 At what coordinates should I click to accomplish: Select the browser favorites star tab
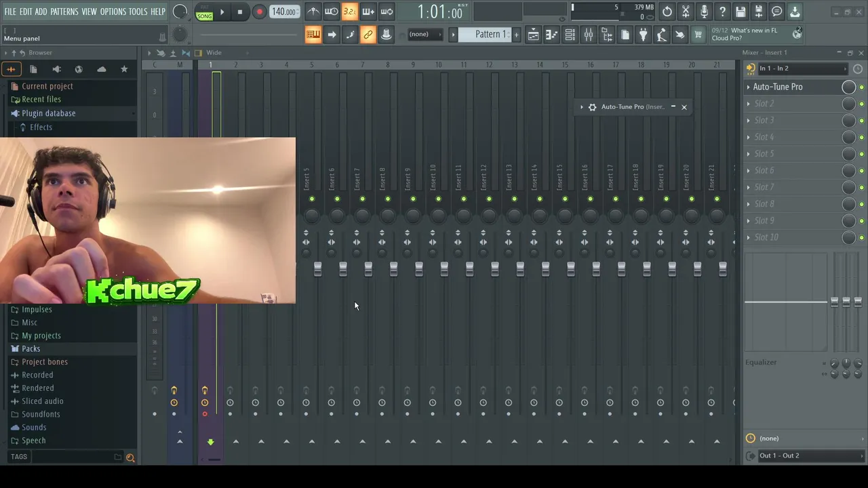point(124,69)
